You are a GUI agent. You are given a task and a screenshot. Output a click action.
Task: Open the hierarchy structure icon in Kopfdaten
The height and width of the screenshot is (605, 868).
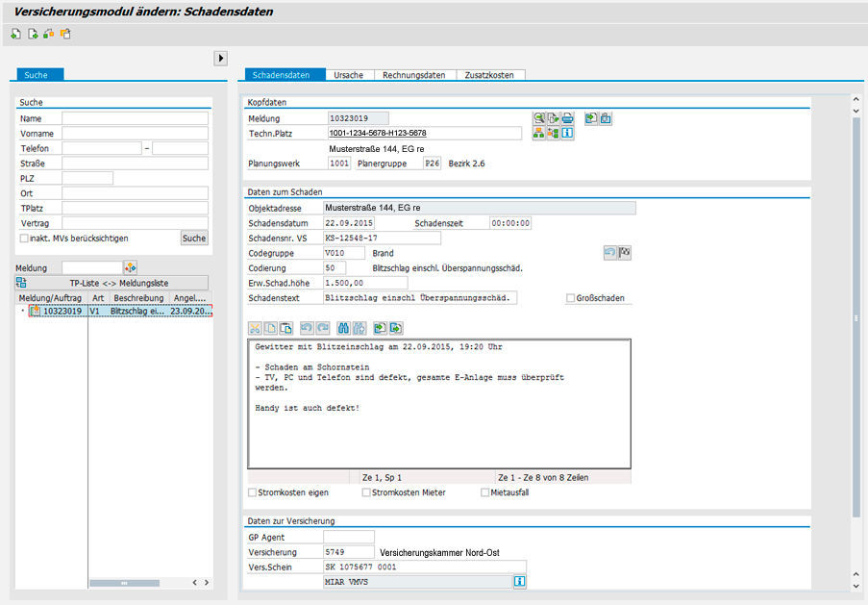(x=539, y=134)
